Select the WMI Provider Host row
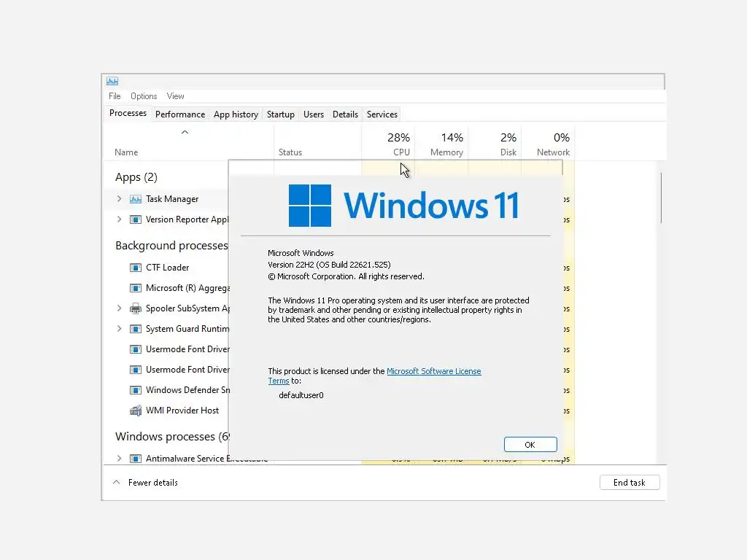This screenshot has width=747, height=560. [167, 411]
